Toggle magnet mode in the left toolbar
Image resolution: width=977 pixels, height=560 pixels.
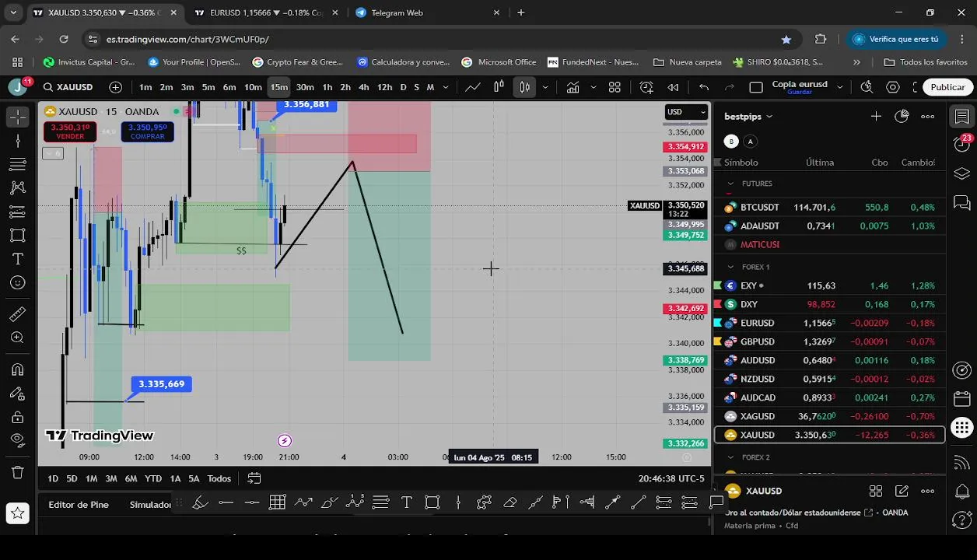point(18,369)
